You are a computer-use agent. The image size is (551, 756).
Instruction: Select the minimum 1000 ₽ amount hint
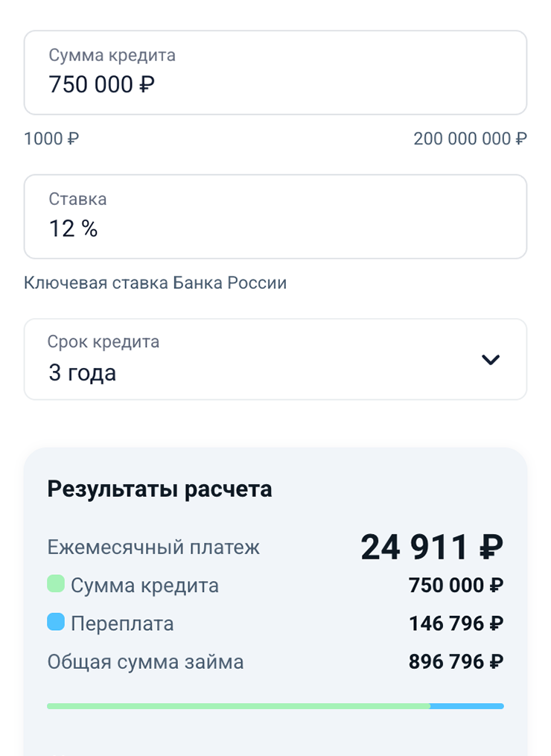tap(51, 139)
